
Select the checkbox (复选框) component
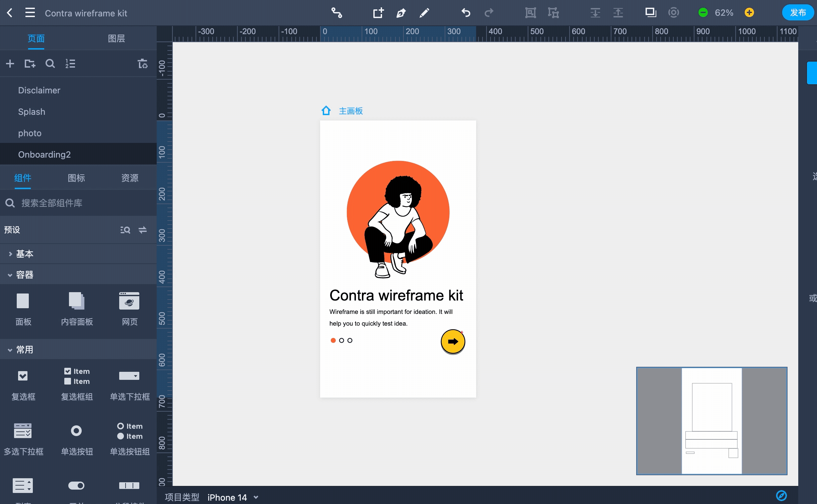pos(23,376)
